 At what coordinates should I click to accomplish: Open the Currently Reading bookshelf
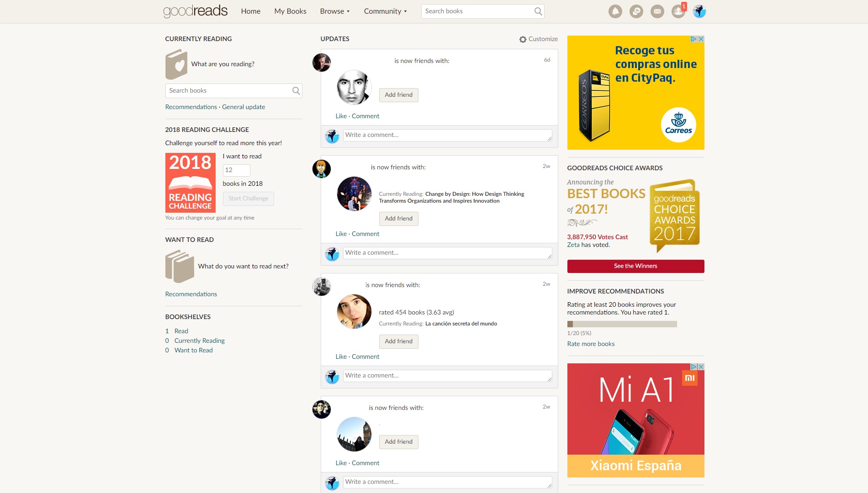point(199,341)
